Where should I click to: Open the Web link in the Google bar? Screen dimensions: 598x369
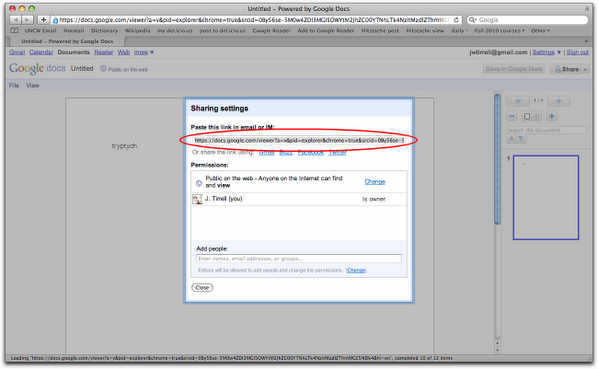[x=124, y=52]
